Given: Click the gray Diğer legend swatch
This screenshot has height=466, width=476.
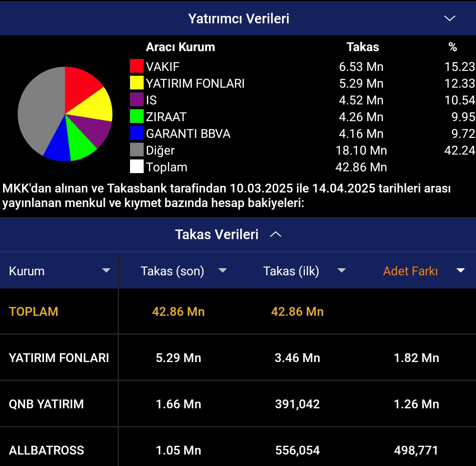Looking at the screenshot, I should 137,150.
